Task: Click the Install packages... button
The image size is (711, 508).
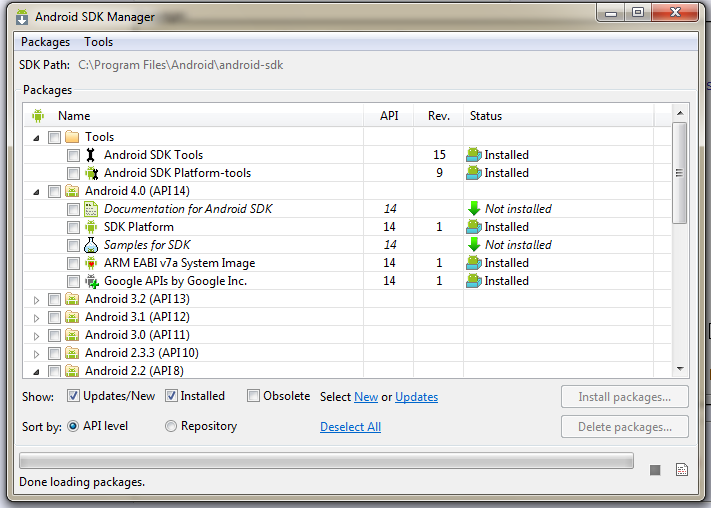Action: coord(624,397)
